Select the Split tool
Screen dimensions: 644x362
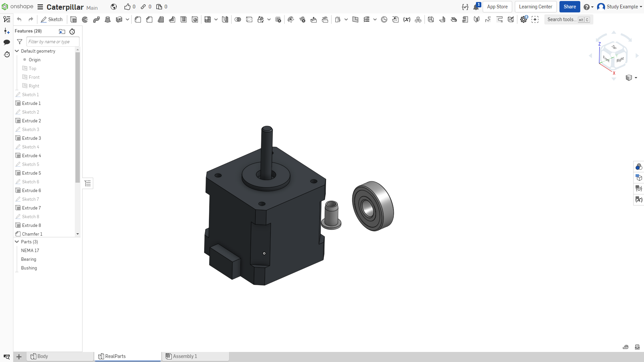point(249,19)
